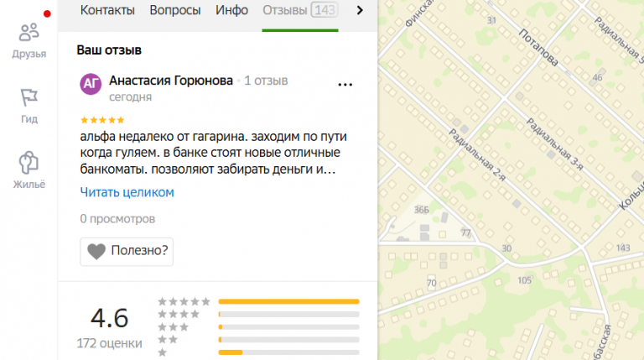The height and width of the screenshot is (360, 644).
Task: Click the АГ user avatar
Action: click(x=91, y=84)
